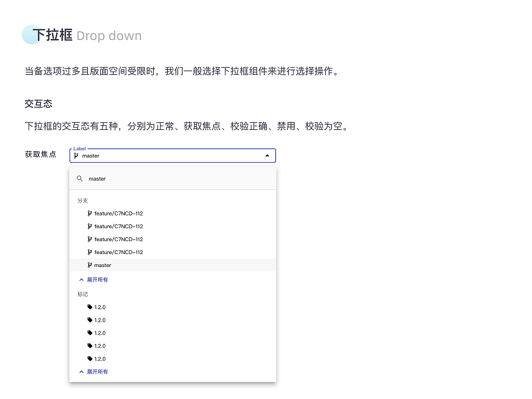
Task: Click the tag icon beside the third 1.2.0 entry
Action: click(89, 333)
